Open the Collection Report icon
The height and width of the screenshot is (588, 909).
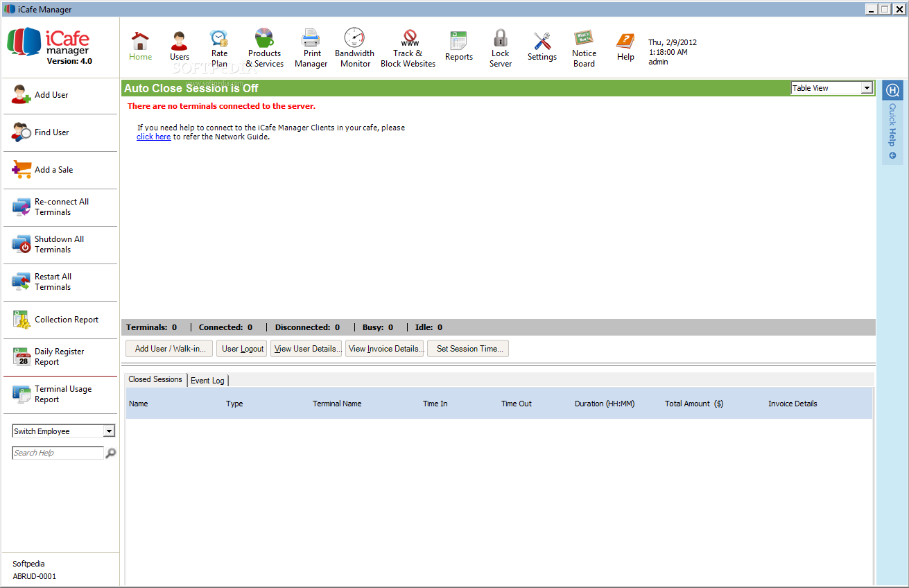click(x=21, y=320)
